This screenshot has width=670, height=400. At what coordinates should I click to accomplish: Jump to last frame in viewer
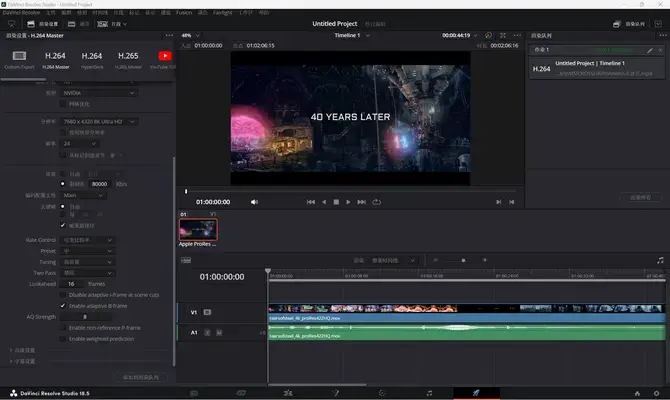click(x=361, y=202)
